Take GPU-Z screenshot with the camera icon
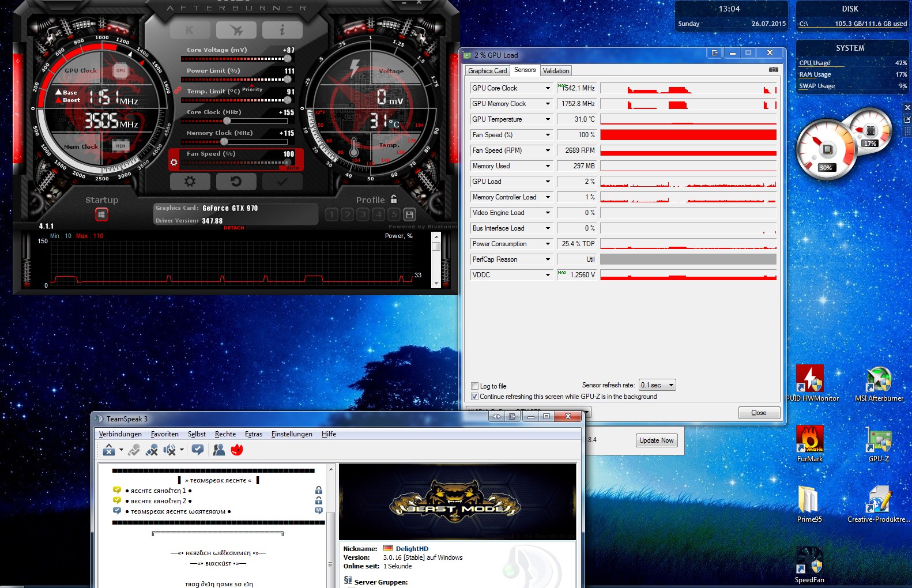The width and height of the screenshot is (912, 588). tap(774, 70)
